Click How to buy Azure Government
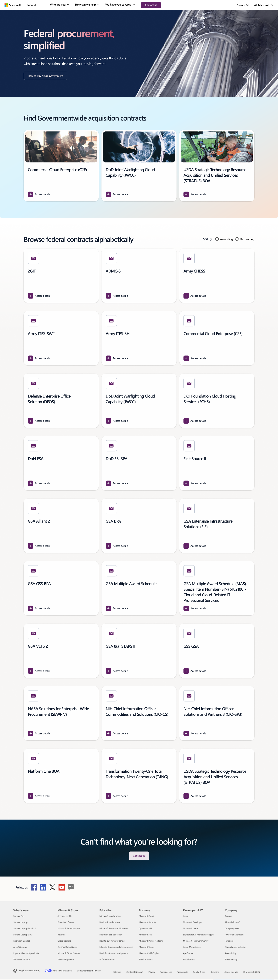This screenshot has height=980, width=278. click(x=45, y=76)
